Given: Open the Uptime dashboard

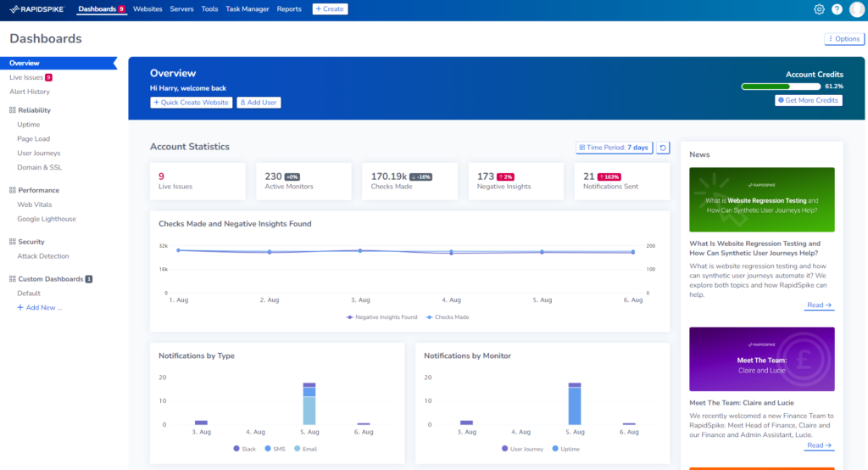Looking at the screenshot, I should click(28, 125).
